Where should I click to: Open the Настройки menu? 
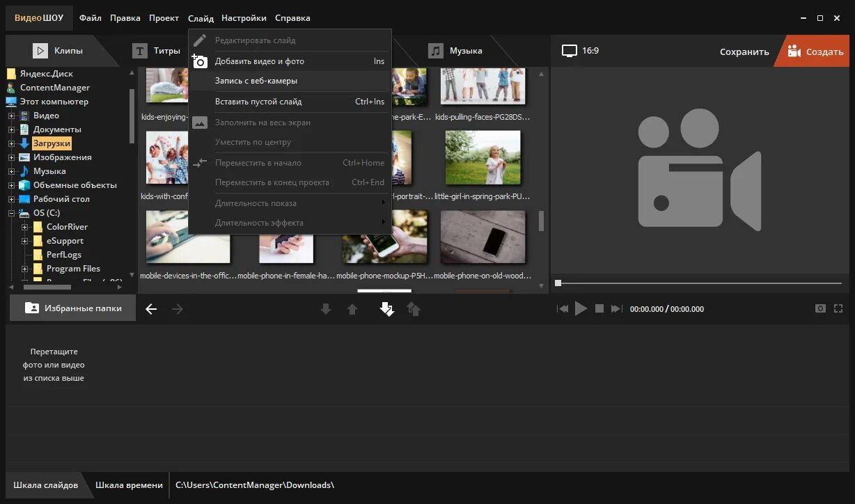pyautogui.click(x=244, y=18)
